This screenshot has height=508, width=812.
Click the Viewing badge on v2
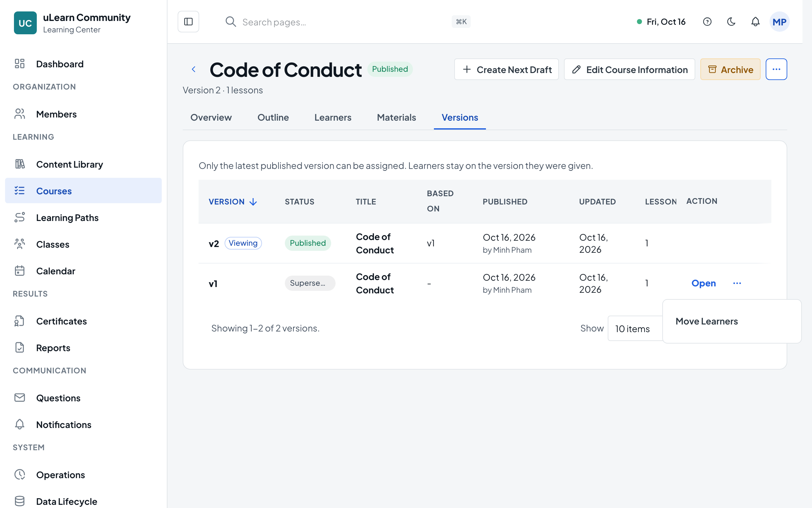point(243,243)
